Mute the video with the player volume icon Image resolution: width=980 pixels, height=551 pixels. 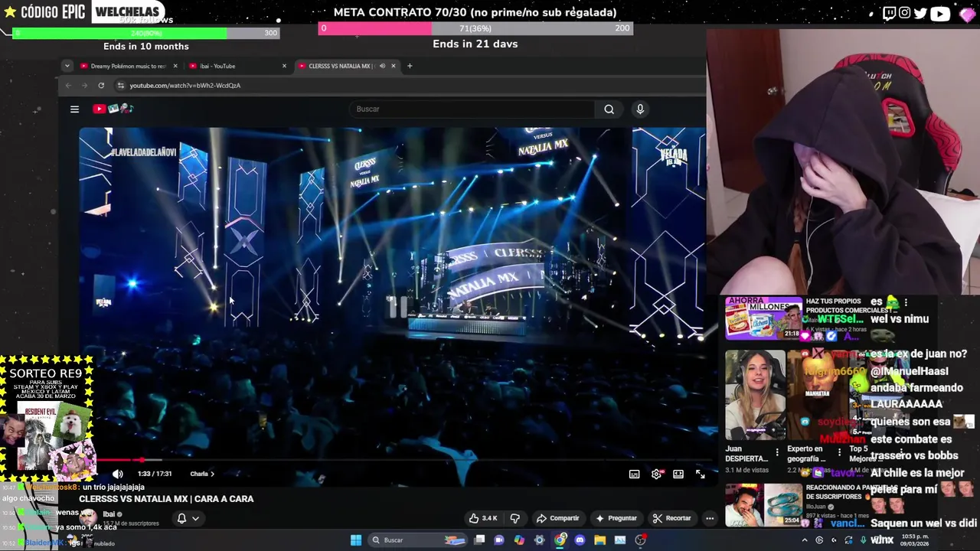[x=118, y=474]
